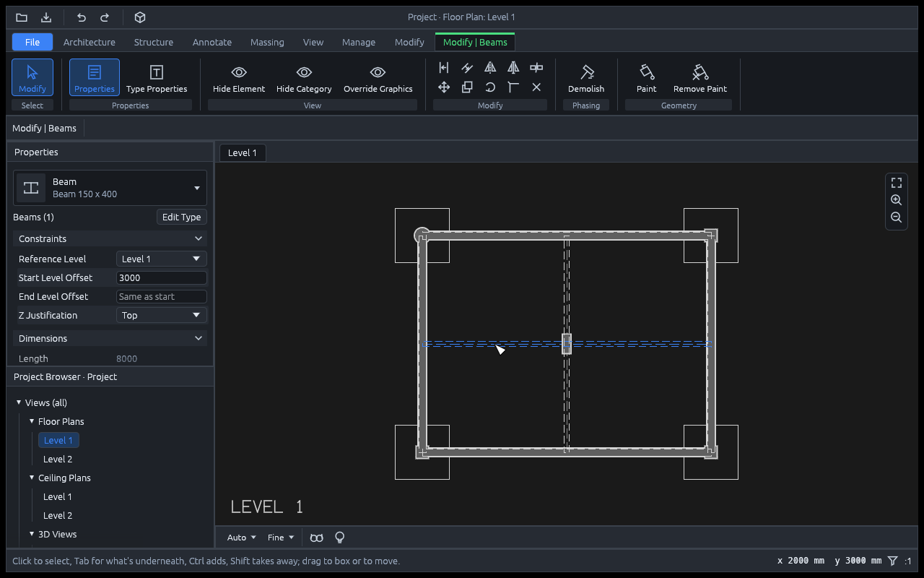The height and width of the screenshot is (578, 924).
Task: Switch to the Annotate ribbon tab
Action: pos(212,42)
